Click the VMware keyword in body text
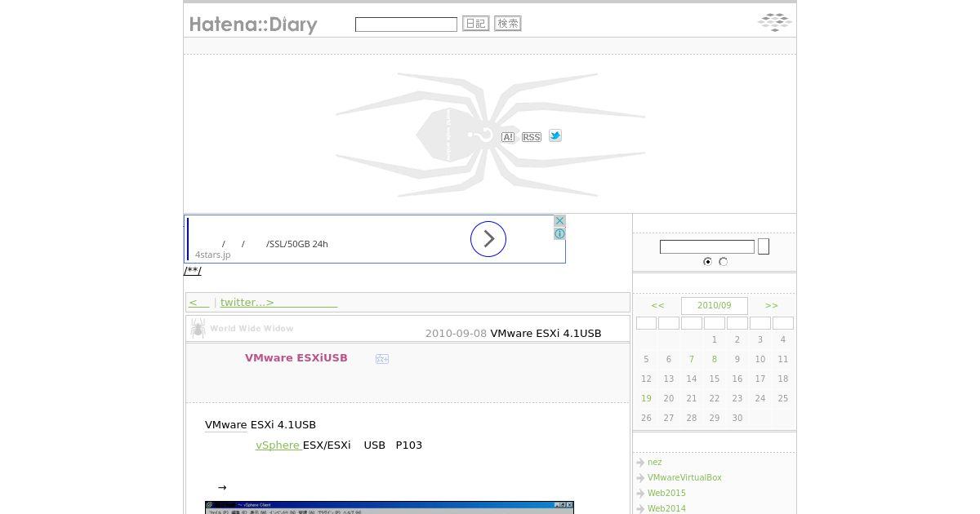Screen dimensions: 980x514 [x=225, y=424]
